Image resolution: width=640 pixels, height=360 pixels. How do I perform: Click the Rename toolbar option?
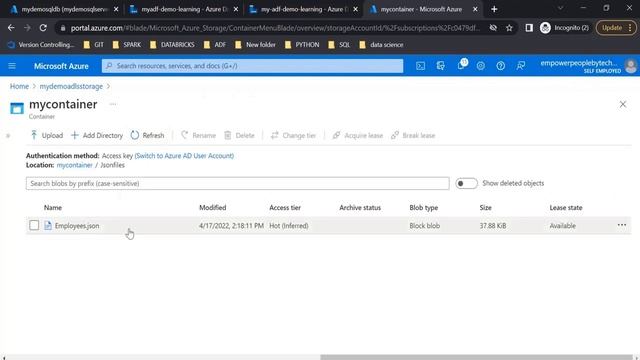[x=198, y=135]
